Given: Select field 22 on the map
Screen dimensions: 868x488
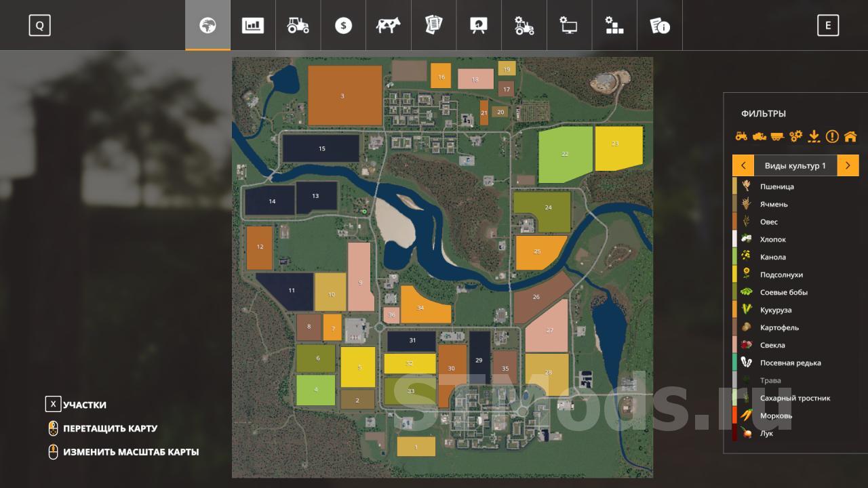Looking at the screenshot, I should [x=565, y=155].
